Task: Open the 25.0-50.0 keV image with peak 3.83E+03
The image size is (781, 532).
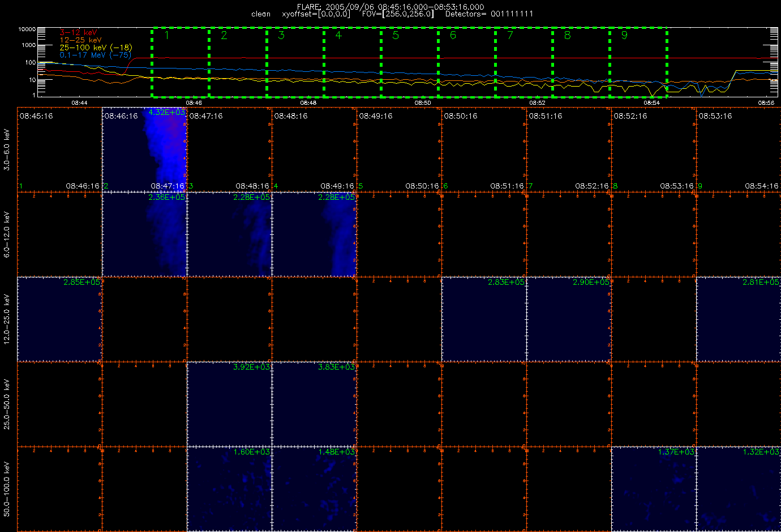Action: (x=314, y=404)
